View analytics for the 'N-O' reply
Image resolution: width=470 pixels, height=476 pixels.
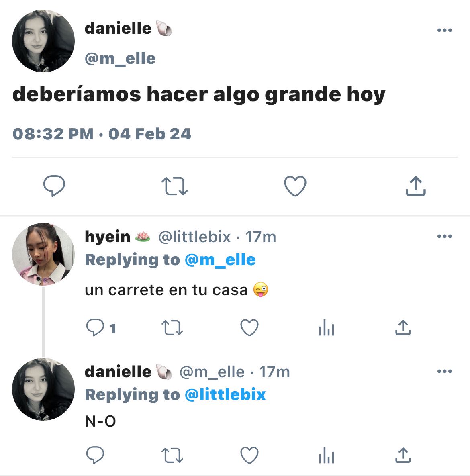point(326,455)
